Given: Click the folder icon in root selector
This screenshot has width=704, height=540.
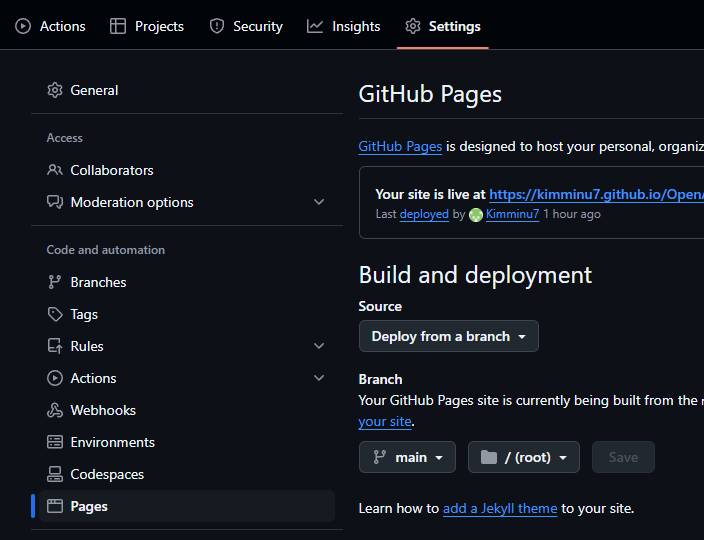Looking at the screenshot, I should coord(488,457).
